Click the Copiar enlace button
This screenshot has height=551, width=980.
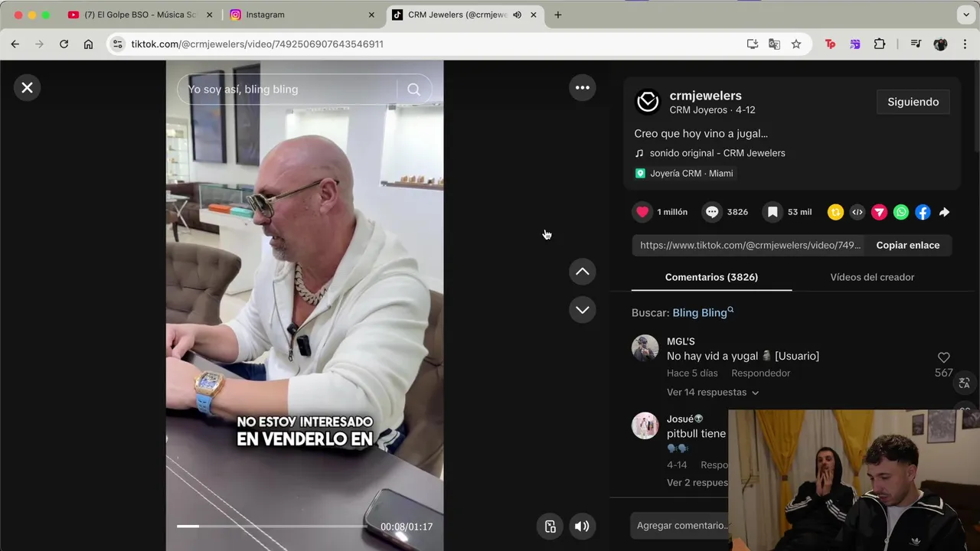pos(907,245)
